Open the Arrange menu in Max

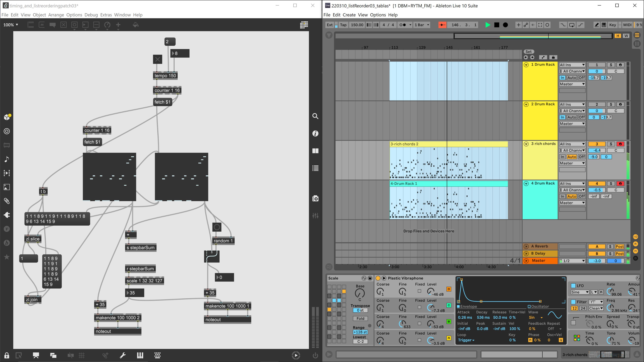(56, 15)
